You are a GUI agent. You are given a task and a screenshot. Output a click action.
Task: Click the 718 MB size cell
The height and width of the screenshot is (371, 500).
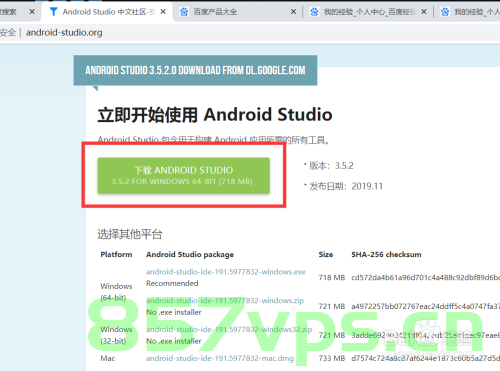pyautogui.click(x=332, y=278)
